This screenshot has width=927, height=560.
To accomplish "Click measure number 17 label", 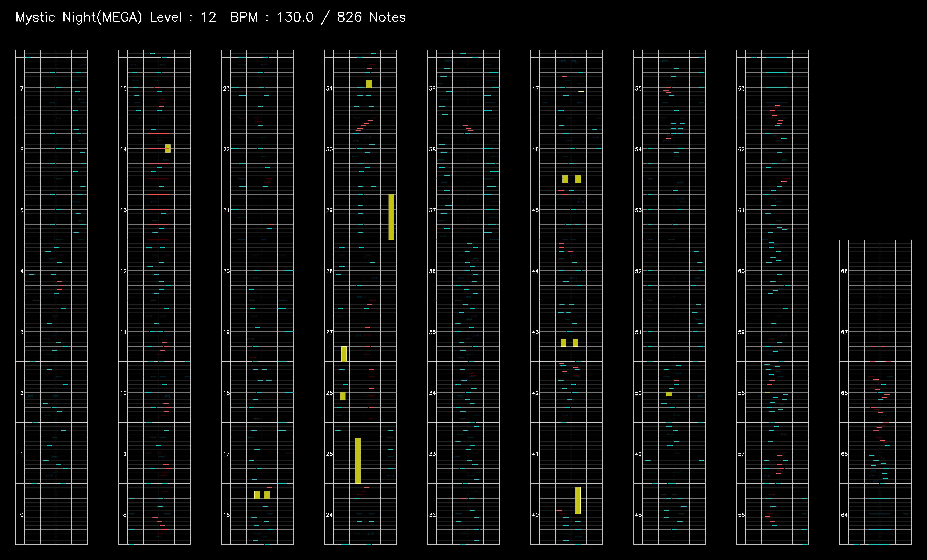I will point(227,454).
